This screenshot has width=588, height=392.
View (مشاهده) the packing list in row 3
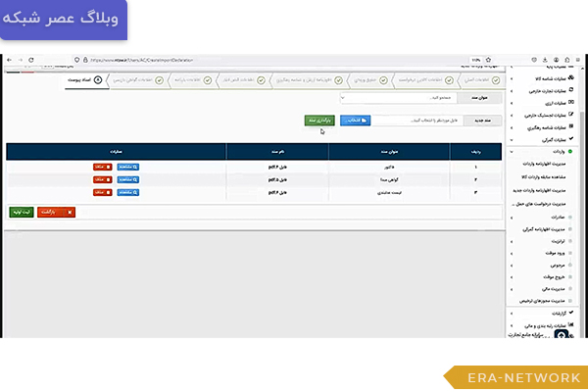tap(127, 193)
